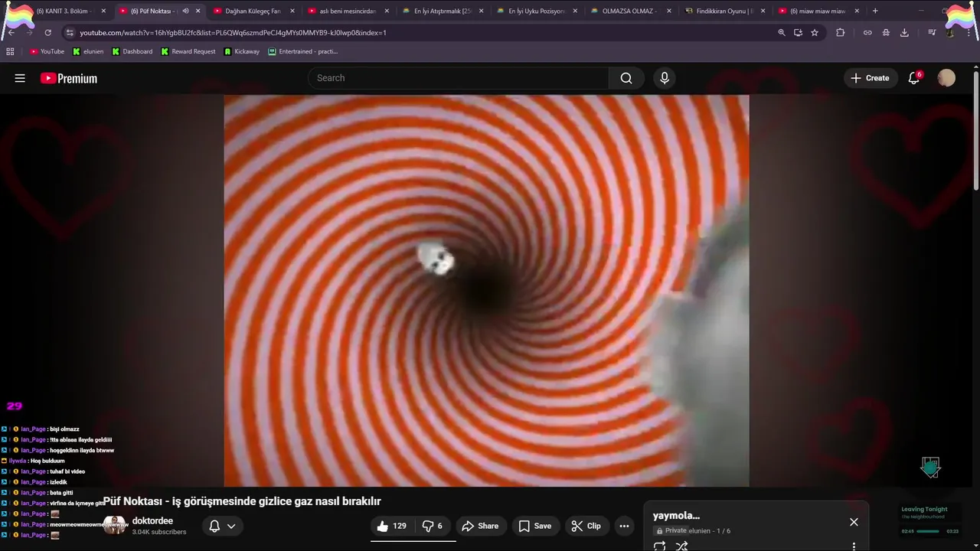Image resolution: width=980 pixels, height=551 pixels.
Task: Open a new browser tab
Action: pos(875,11)
